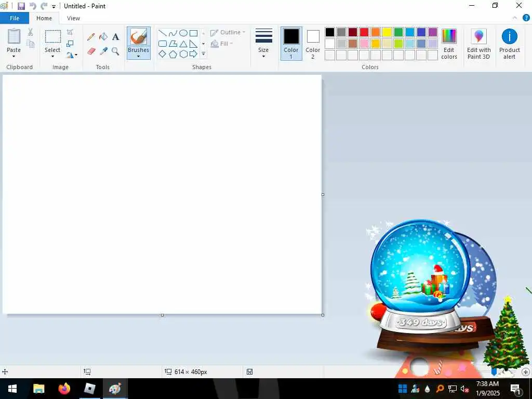
Task: Expand the Brushes dropdown arrow
Action: 138,56
